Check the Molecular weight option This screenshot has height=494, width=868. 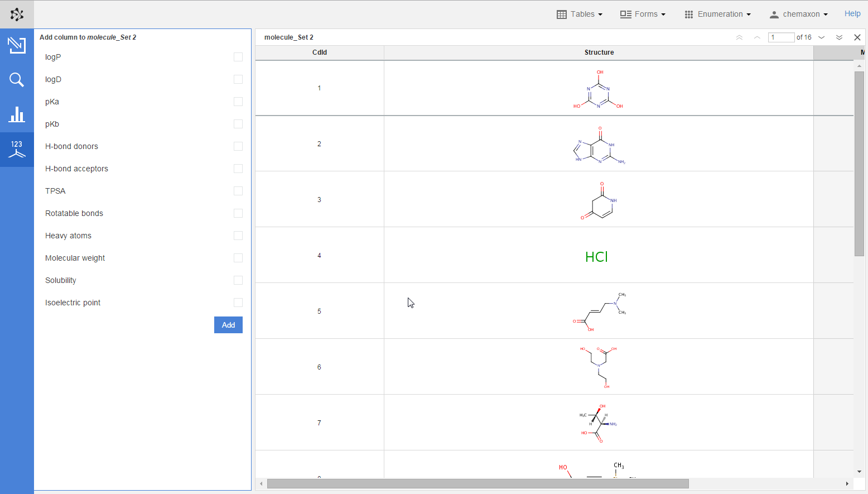(238, 258)
